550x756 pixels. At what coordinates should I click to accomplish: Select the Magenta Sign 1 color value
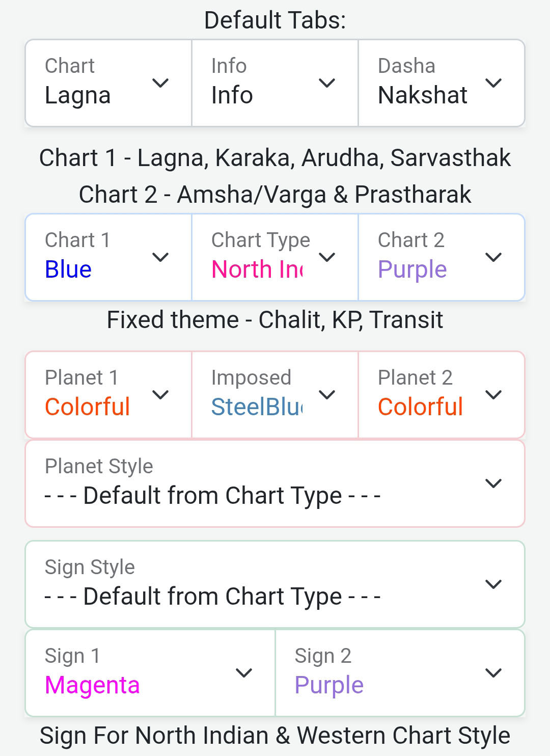click(x=92, y=685)
